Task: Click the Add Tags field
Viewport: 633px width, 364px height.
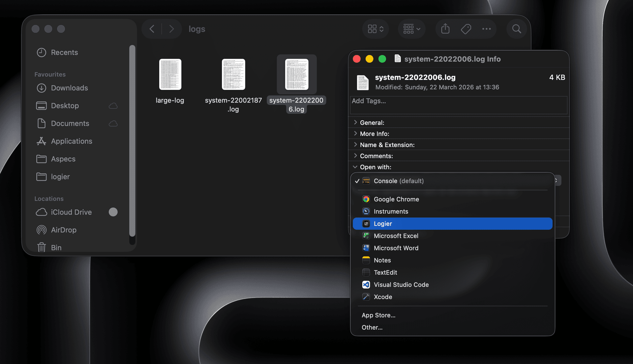Action: (458, 105)
